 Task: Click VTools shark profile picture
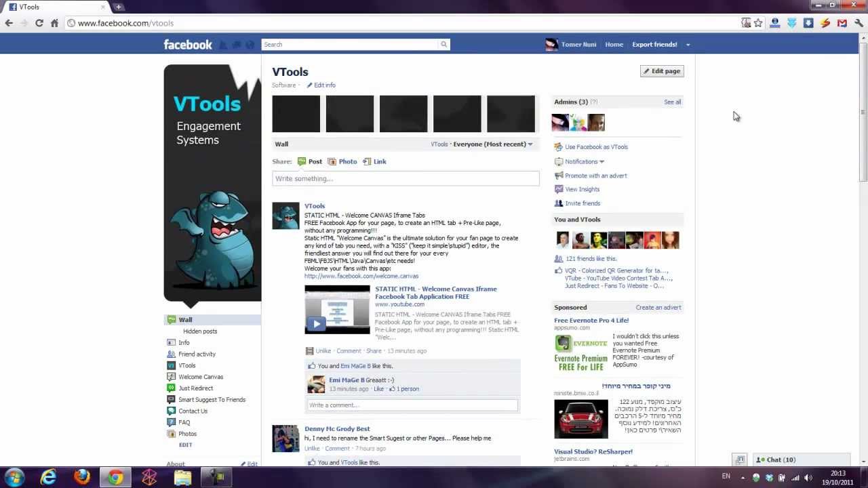point(212,183)
